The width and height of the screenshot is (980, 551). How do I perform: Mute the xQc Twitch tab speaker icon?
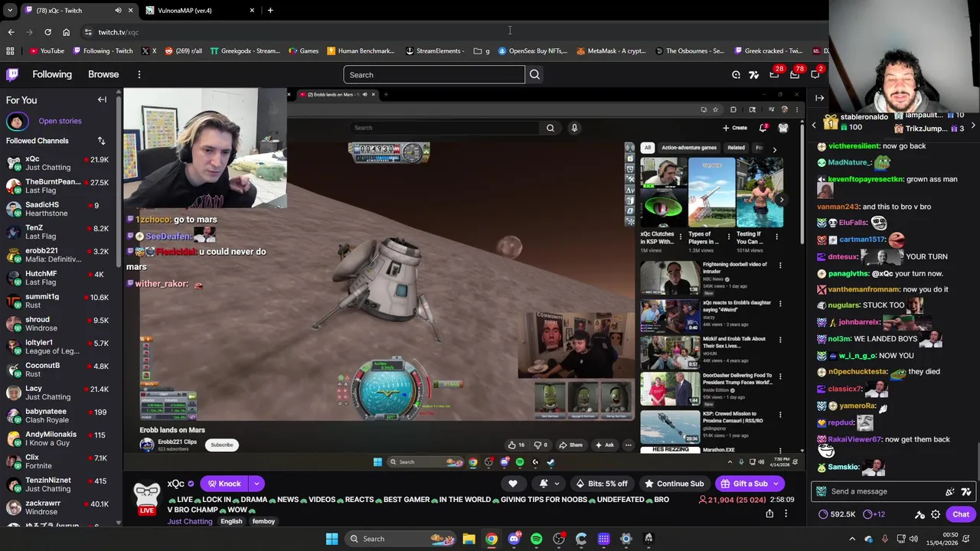(118, 10)
